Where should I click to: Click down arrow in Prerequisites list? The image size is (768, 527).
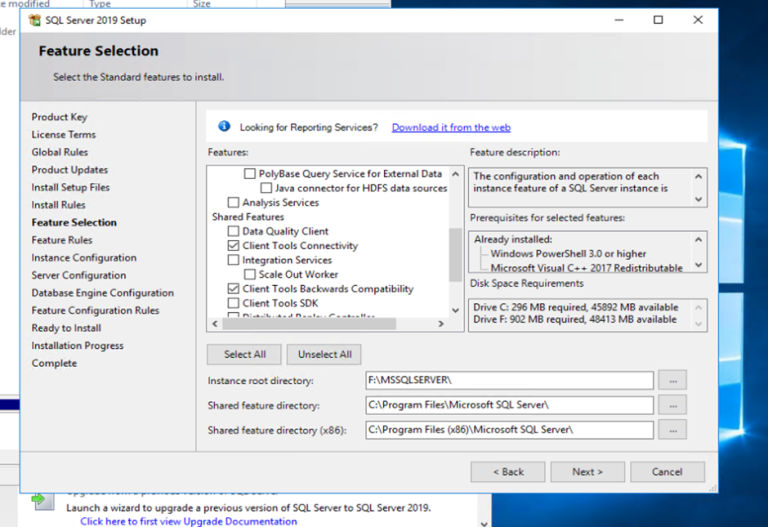click(698, 265)
